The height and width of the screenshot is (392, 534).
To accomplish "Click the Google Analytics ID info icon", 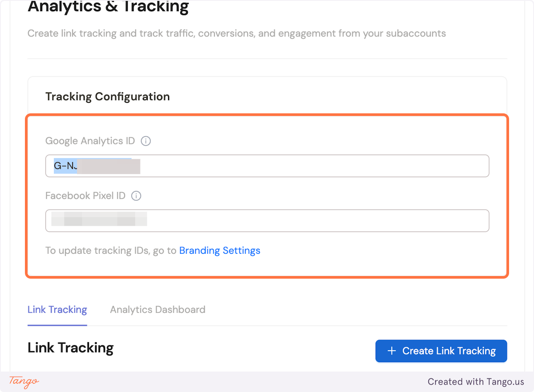I will [x=146, y=141].
